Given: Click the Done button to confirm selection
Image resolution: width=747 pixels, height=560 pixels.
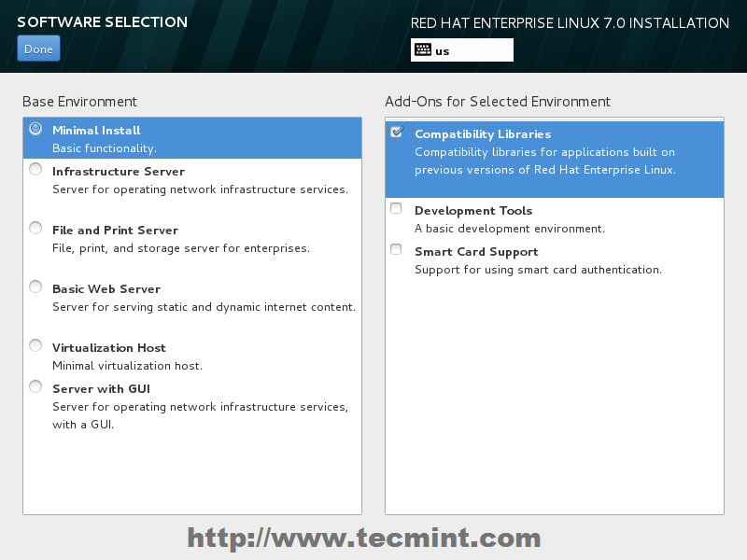Looking at the screenshot, I should [37, 47].
